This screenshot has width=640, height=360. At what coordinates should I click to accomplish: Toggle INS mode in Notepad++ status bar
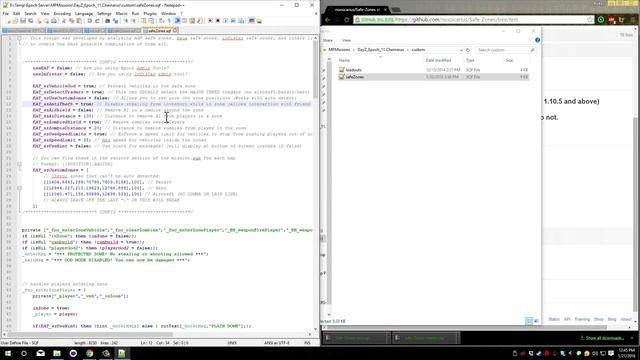(307, 343)
